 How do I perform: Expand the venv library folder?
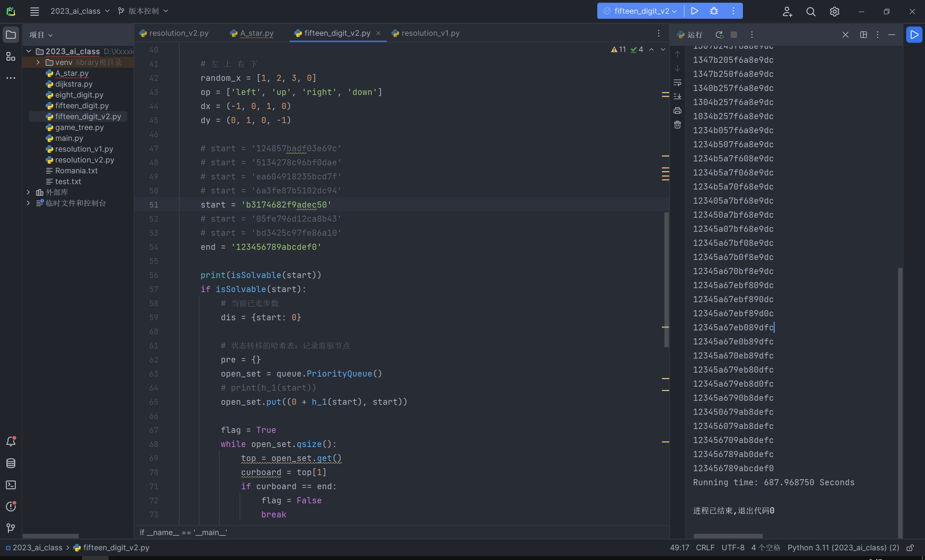coord(38,62)
